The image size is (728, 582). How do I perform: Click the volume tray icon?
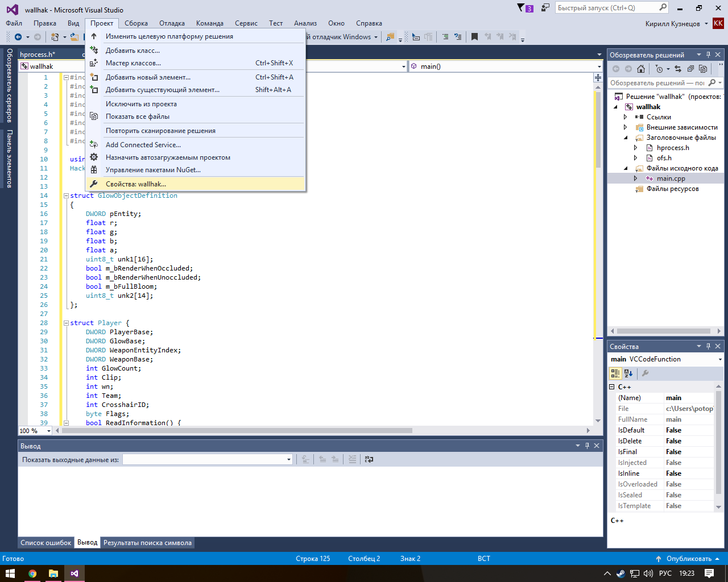click(x=648, y=573)
